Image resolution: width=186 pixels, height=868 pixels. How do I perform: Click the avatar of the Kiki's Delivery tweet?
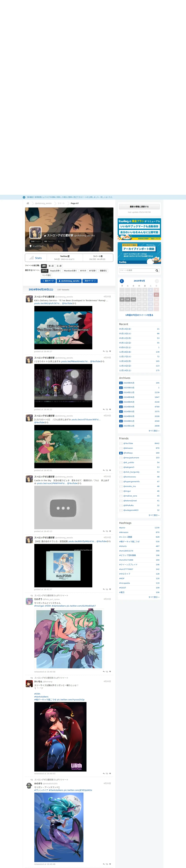[29, 299]
